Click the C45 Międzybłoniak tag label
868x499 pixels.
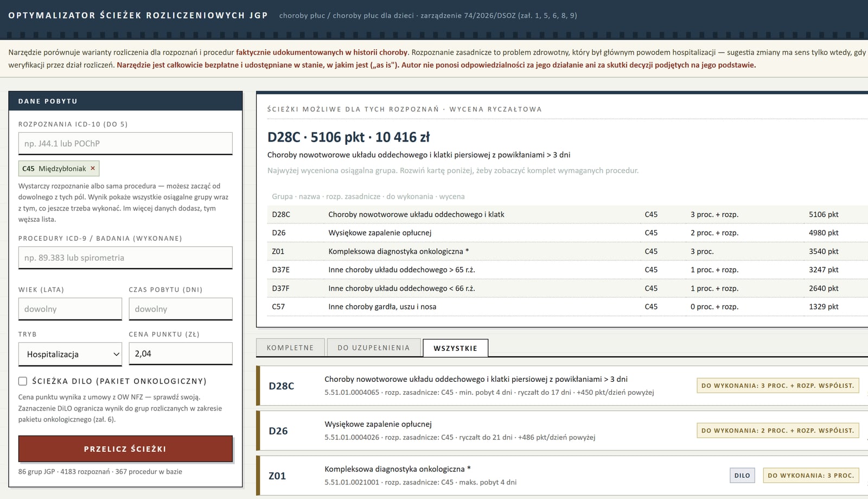point(54,169)
